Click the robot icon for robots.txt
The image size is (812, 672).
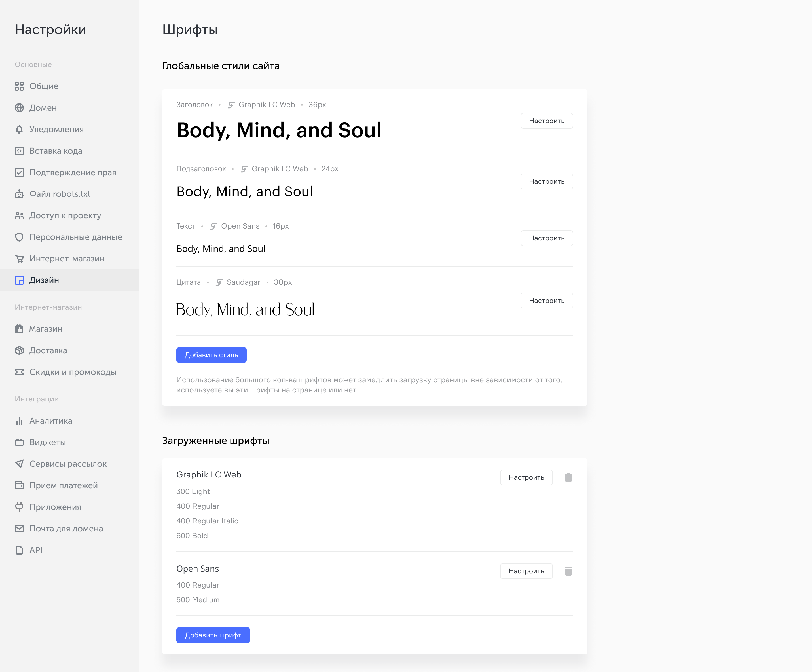19,194
